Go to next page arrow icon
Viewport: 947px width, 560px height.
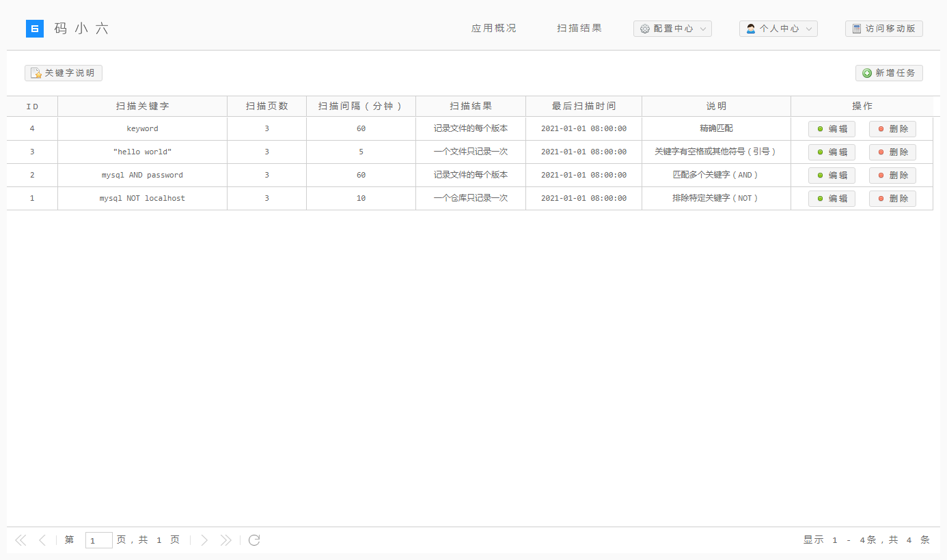pyautogui.click(x=204, y=540)
